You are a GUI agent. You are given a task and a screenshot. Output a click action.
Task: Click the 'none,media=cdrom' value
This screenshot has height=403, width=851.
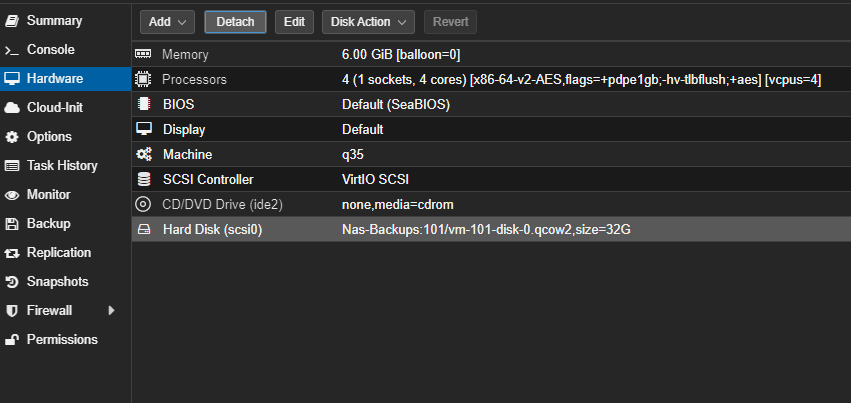(x=398, y=204)
